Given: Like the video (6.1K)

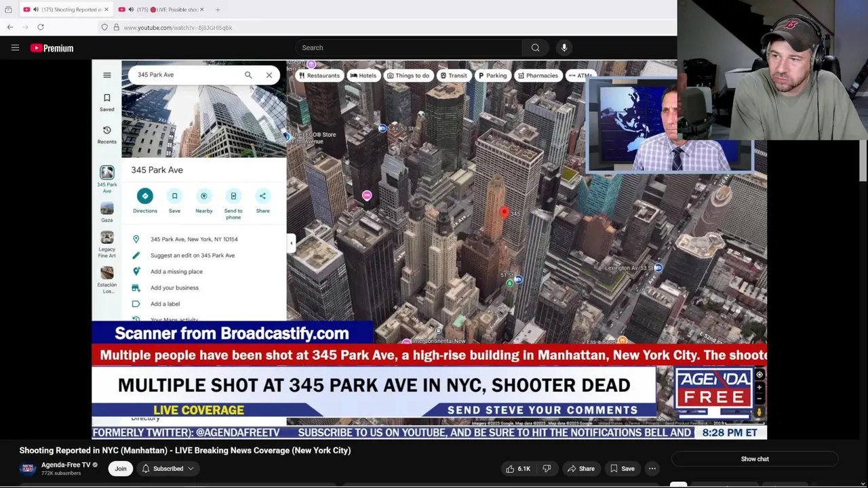Looking at the screenshot, I should (518, 468).
